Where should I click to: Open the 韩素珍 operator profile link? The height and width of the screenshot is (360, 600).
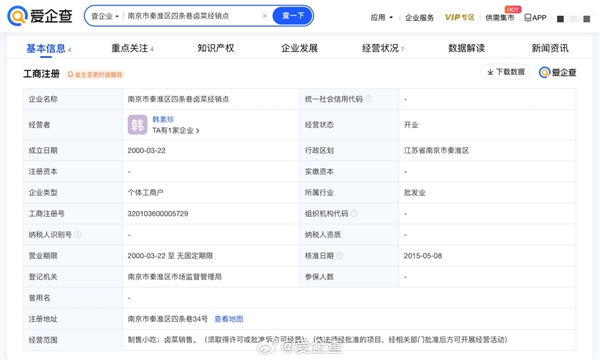click(163, 119)
